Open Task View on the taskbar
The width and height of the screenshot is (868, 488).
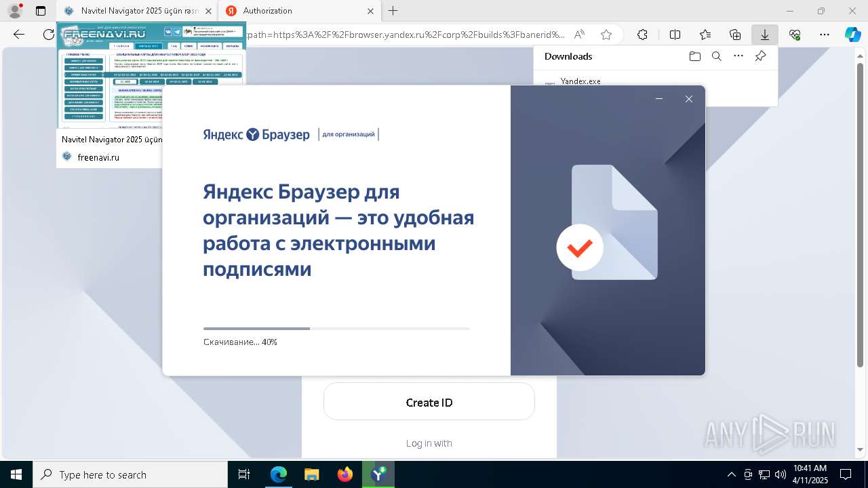[244, 474]
